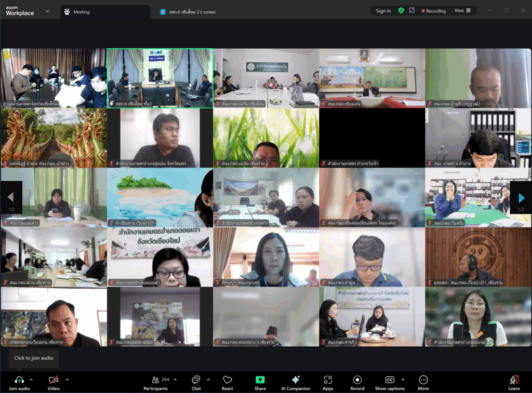Click the green encryption shield icon
Viewport: 532px width, 393px height.
pos(401,10)
